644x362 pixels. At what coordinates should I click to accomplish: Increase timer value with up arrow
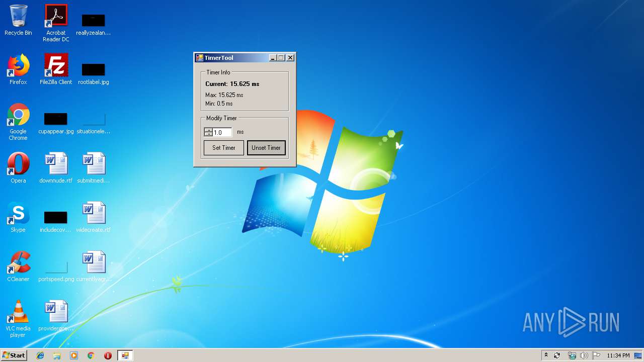pos(208,130)
